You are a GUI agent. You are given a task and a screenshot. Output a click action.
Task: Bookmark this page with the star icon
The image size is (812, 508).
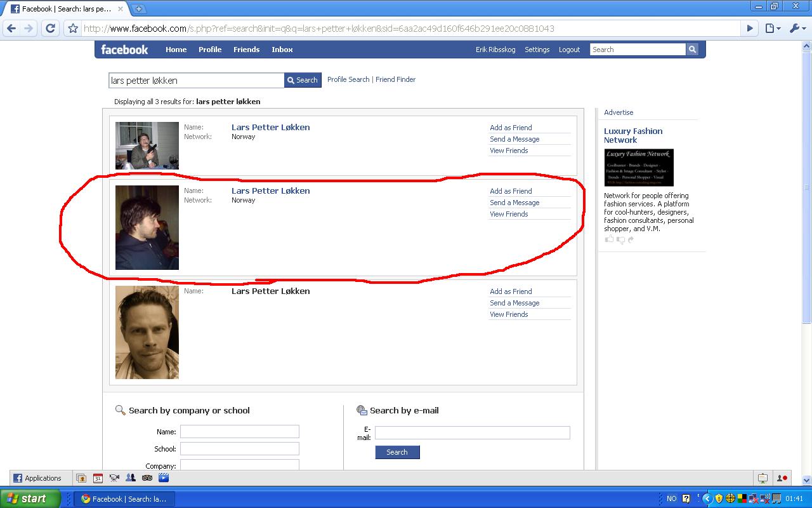tap(73, 29)
